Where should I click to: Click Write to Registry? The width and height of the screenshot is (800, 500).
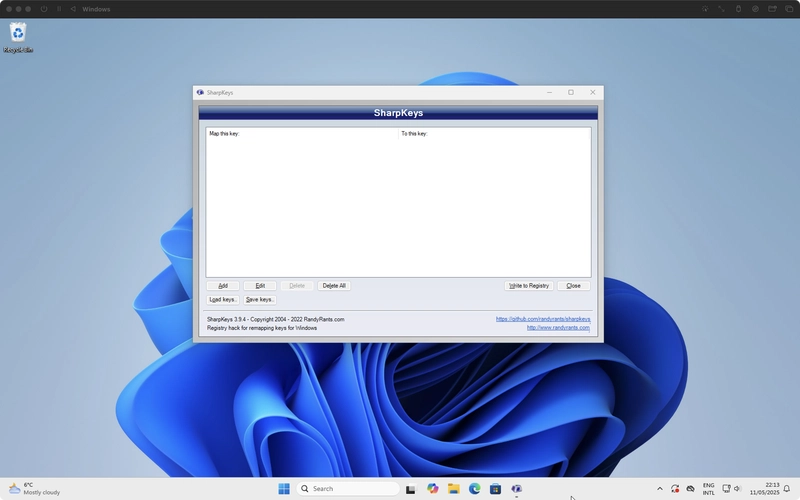pyautogui.click(x=529, y=286)
